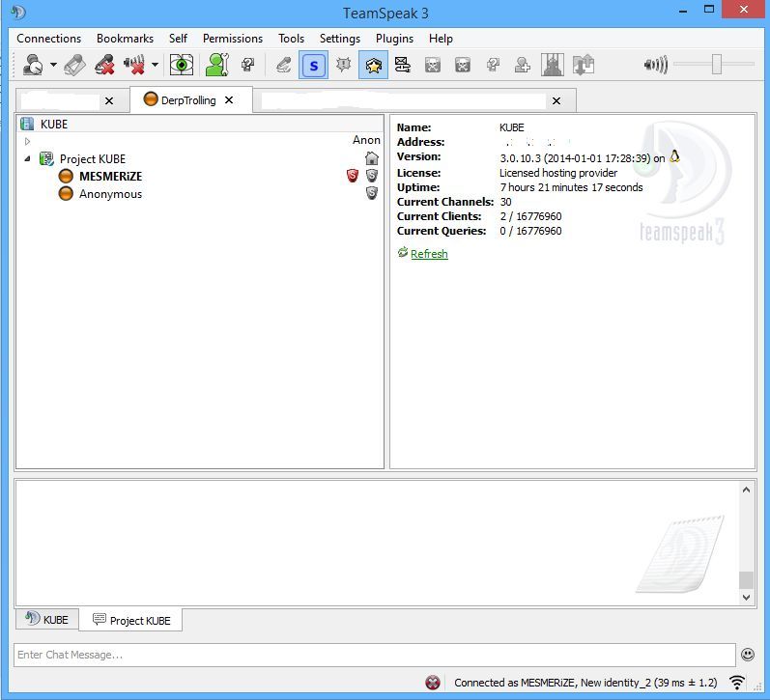Click the home default channel icon
Image resolution: width=770 pixels, height=700 pixels.
pos(372,158)
